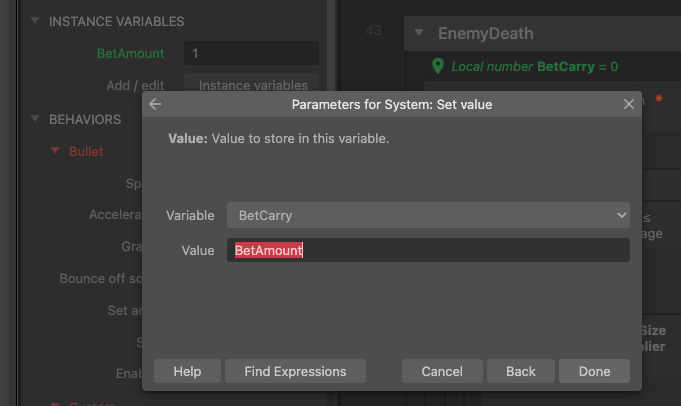681x406 pixels.
Task: Close the Parameters for System dialog
Action: point(628,104)
